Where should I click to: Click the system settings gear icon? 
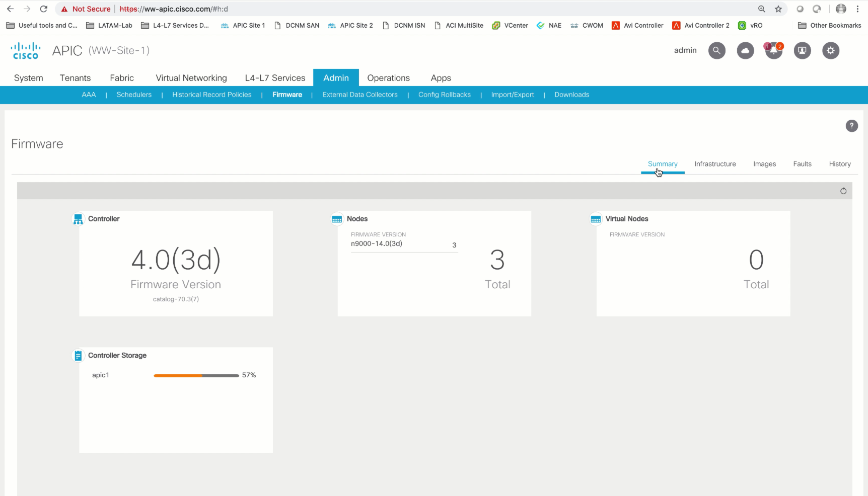click(x=831, y=50)
